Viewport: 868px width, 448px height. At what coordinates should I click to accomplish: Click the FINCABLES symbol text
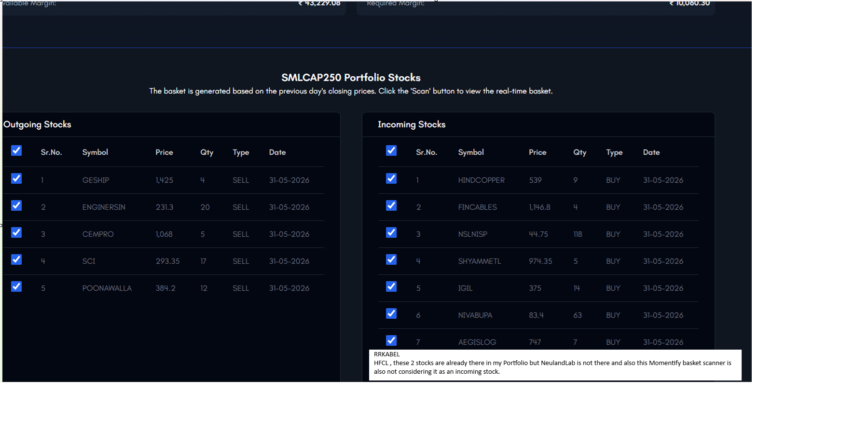coord(477,207)
